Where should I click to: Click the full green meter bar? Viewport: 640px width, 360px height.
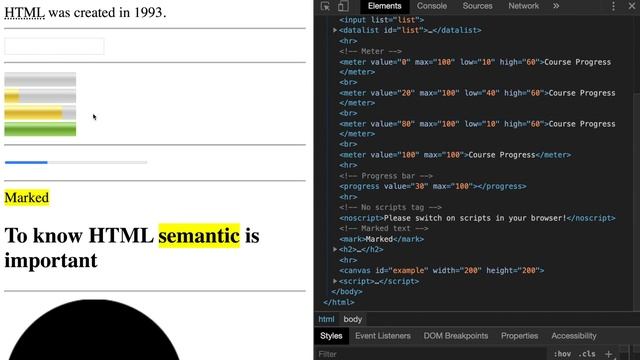[x=40, y=129]
